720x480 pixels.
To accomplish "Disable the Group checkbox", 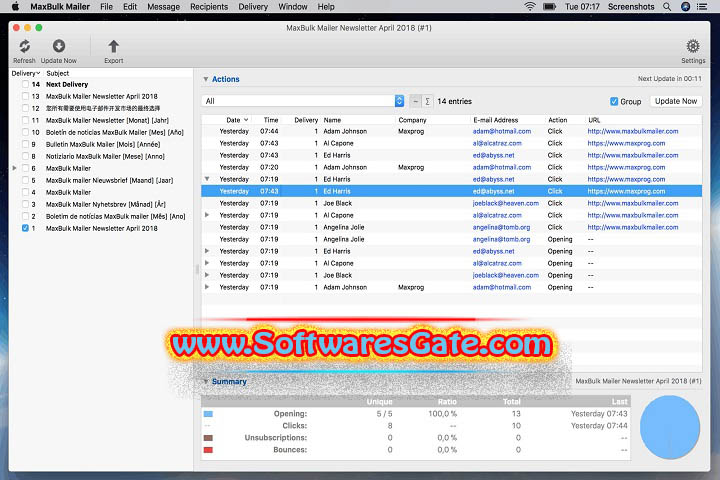I will [614, 102].
